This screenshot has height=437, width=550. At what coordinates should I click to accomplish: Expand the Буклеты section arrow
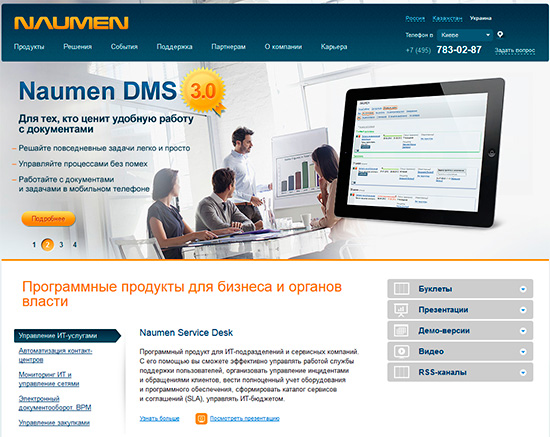[x=523, y=289]
